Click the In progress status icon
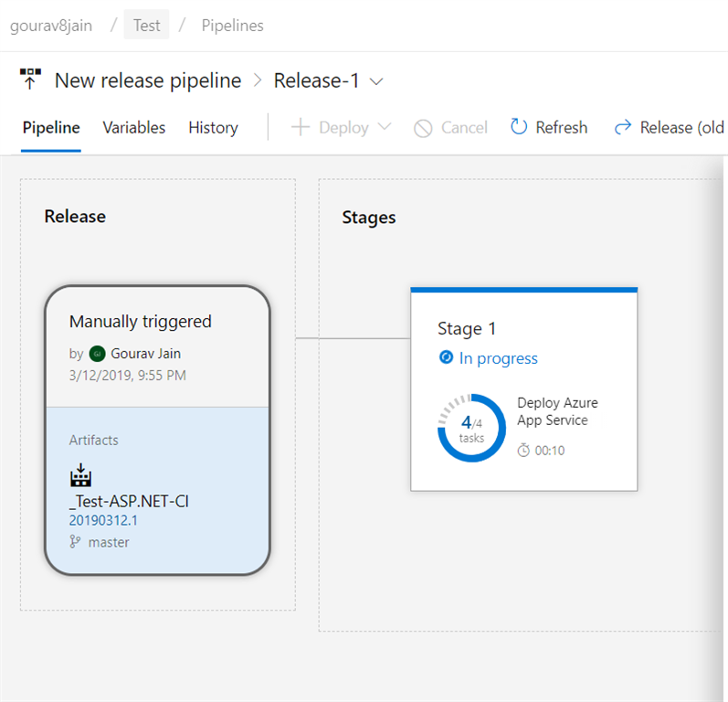Viewport: 728px width, 702px height. (x=447, y=358)
